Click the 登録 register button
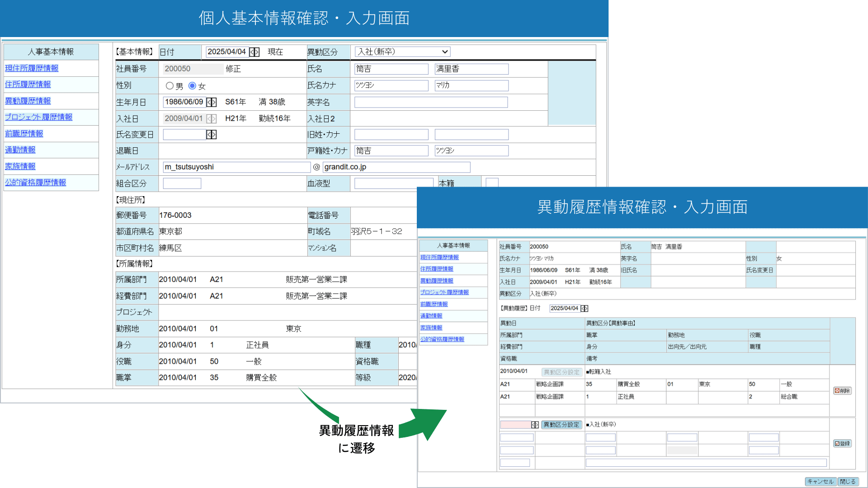This screenshot has width=868, height=488. point(842,444)
